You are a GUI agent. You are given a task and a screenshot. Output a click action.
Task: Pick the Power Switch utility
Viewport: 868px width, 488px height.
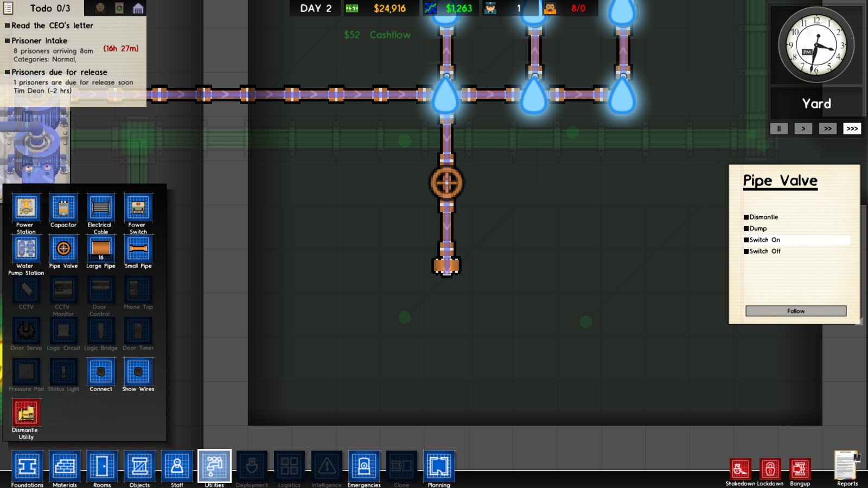pos(138,208)
